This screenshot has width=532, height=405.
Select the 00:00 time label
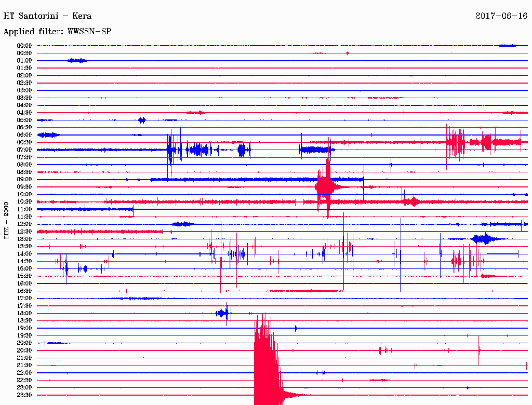click(24, 46)
